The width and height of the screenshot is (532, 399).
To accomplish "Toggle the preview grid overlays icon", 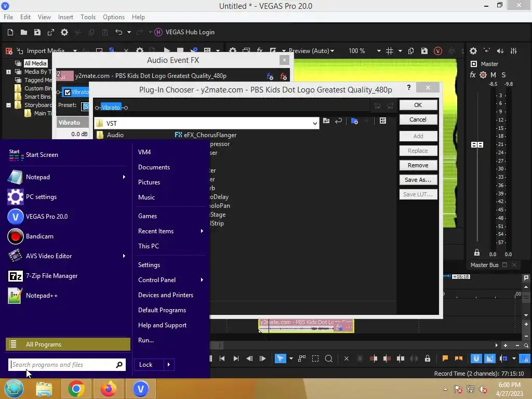I will pos(390,51).
